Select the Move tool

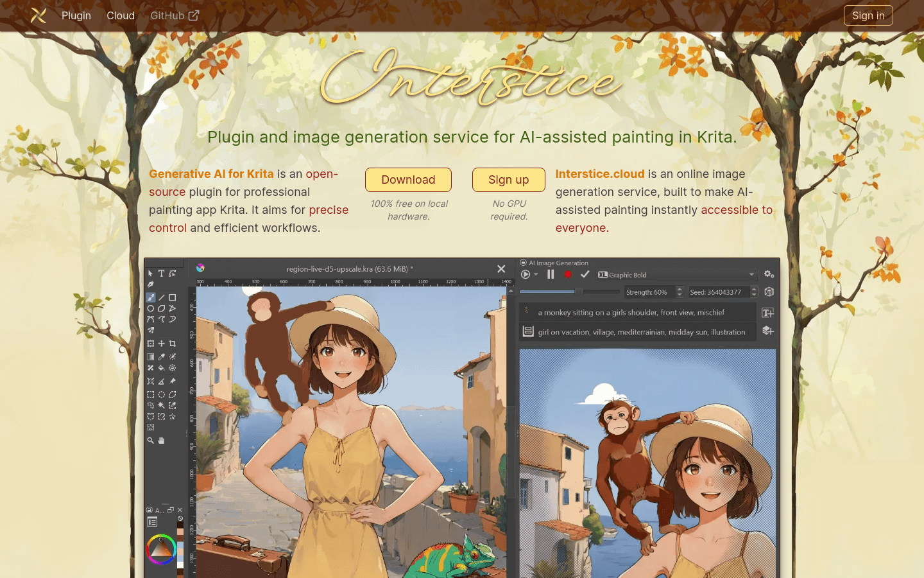point(161,344)
